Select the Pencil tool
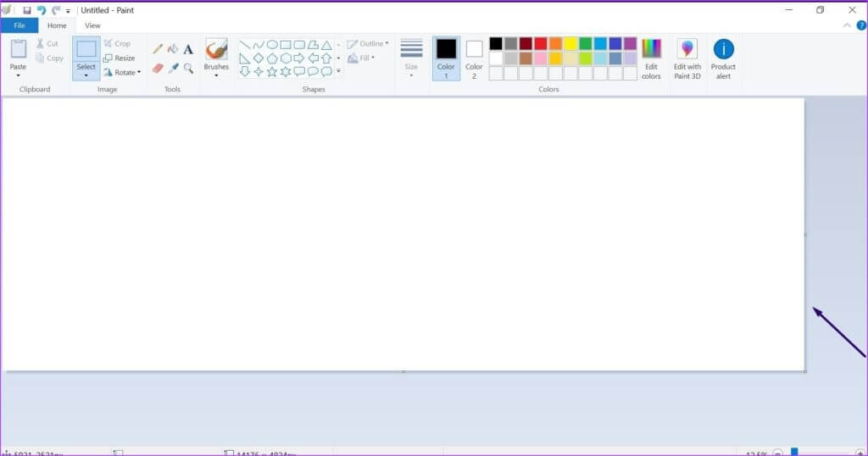868x456 pixels. click(x=158, y=49)
